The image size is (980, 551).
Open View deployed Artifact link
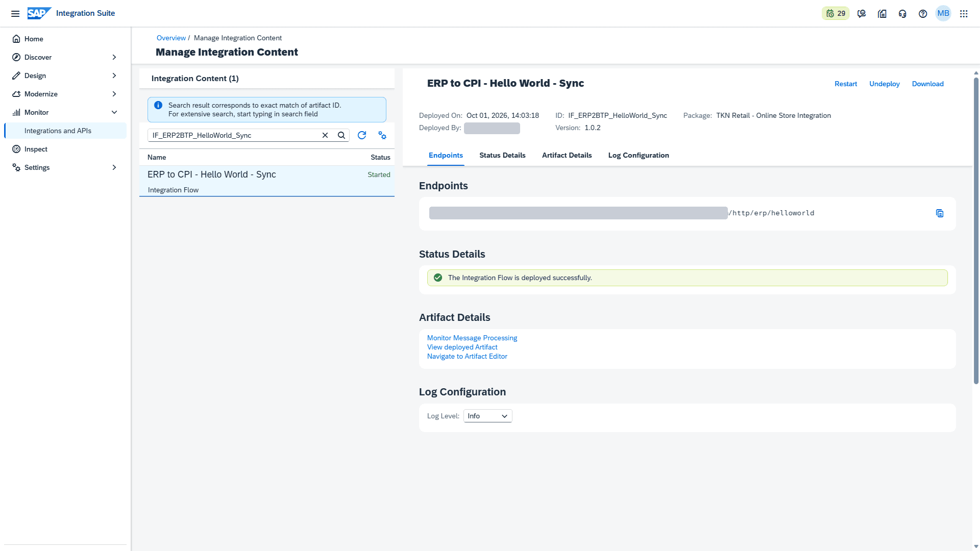462,347
